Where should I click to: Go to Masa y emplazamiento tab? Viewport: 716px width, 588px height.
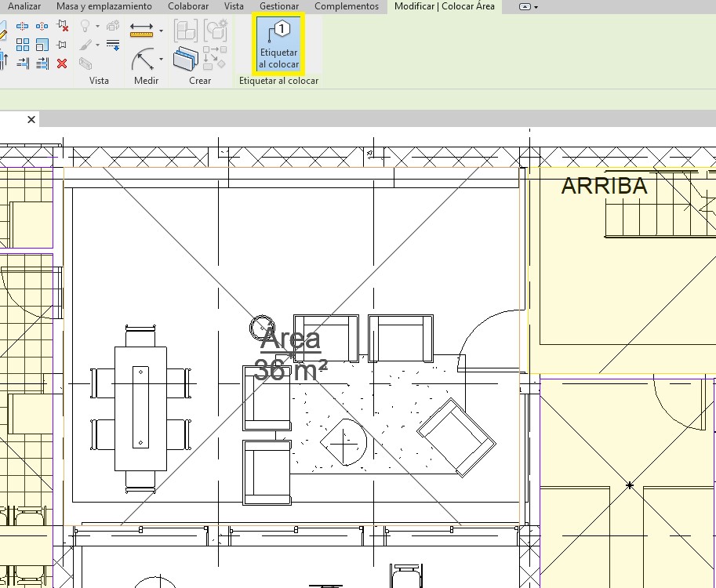pyautogui.click(x=104, y=6)
